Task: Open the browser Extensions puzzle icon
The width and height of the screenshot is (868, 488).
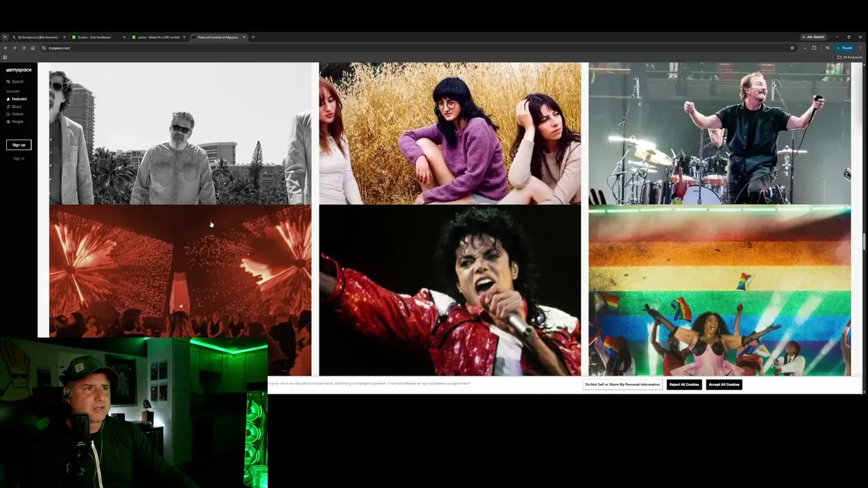Action: point(814,48)
